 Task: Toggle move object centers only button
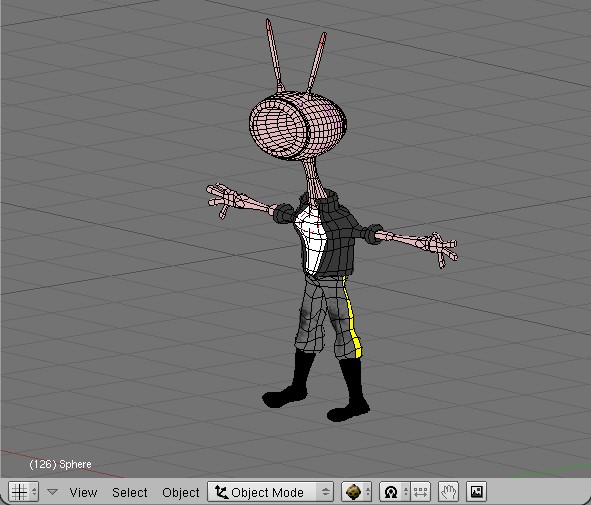pos(420,492)
